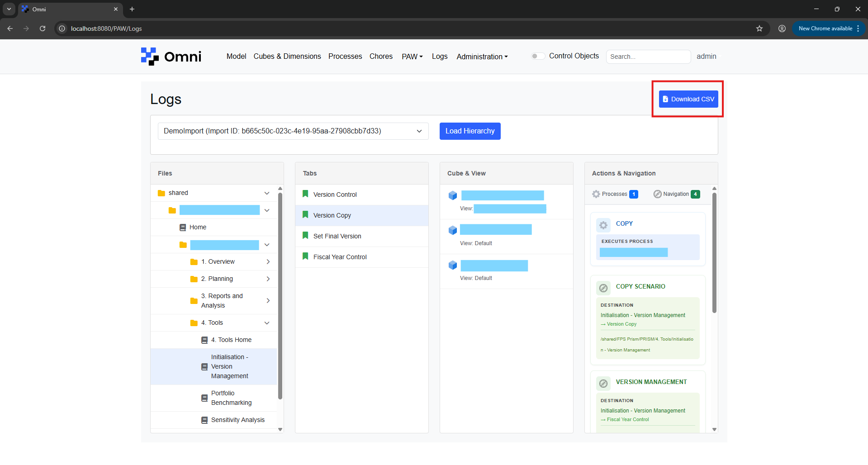Viewport: 868px width, 465px height.
Task: Click the 1. Overview folder icon
Action: click(x=194, y=262)
